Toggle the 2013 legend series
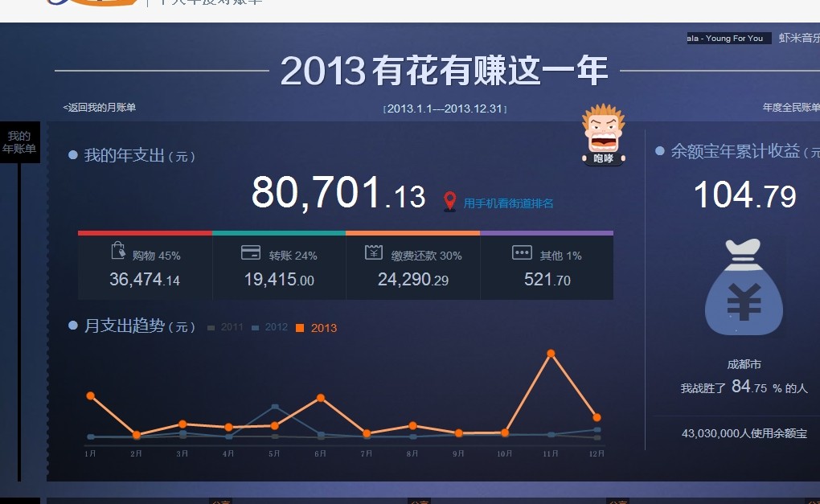 317,328
